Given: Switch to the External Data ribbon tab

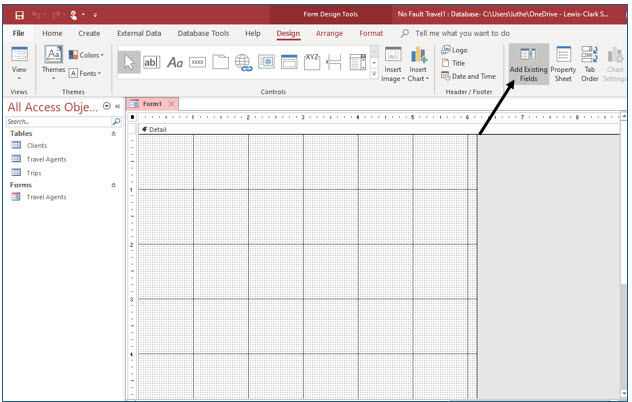Looking at the screenshot, I should 139,33.
